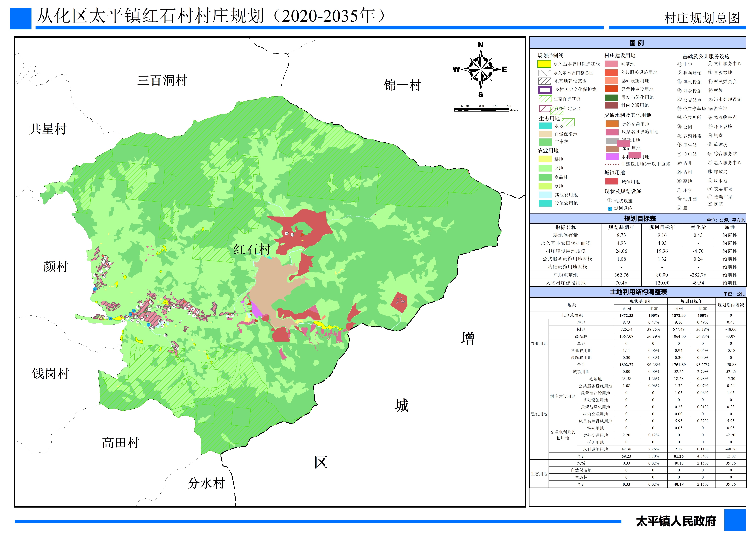This screenshot has height=535, width=756.
Task: Select the dark green 景观与绿化用地 swatch
Action: coord(612,98)
